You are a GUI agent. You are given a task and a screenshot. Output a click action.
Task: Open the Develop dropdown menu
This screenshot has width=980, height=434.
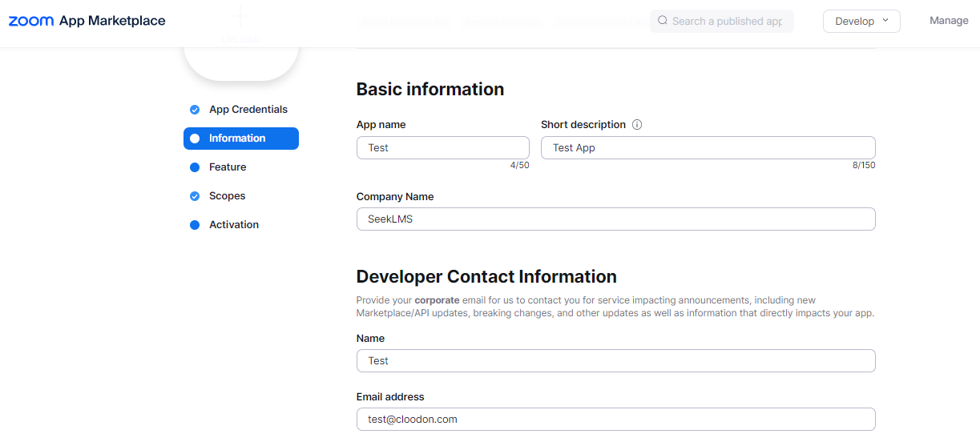[x=861, y=21]
